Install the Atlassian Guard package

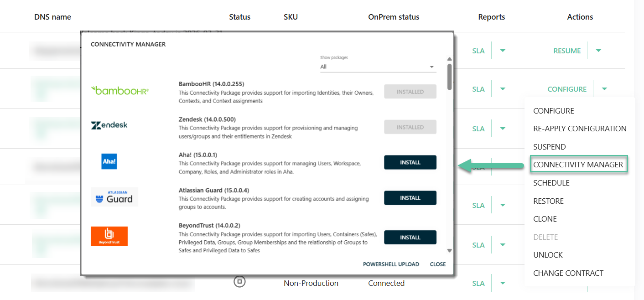(x=410, y=198)
